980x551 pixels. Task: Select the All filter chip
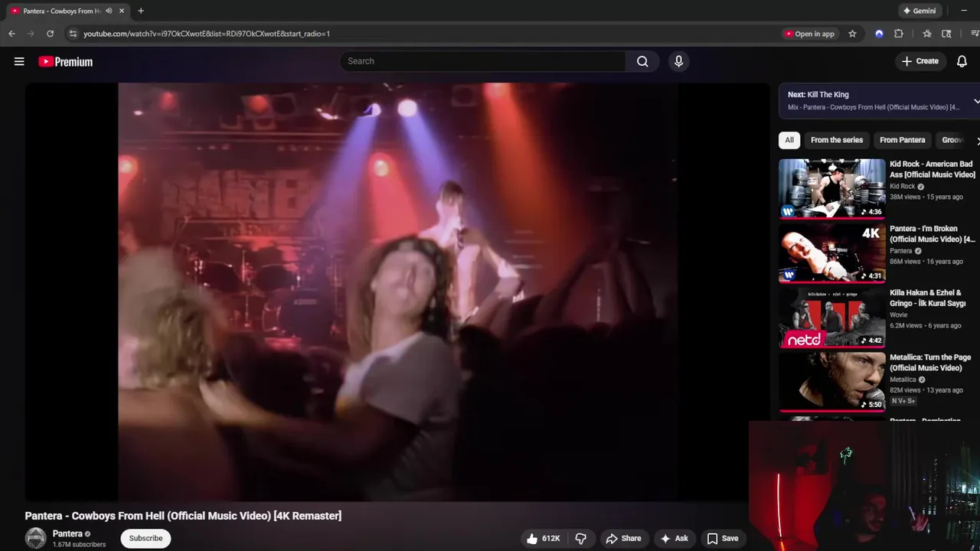[789, 140]
